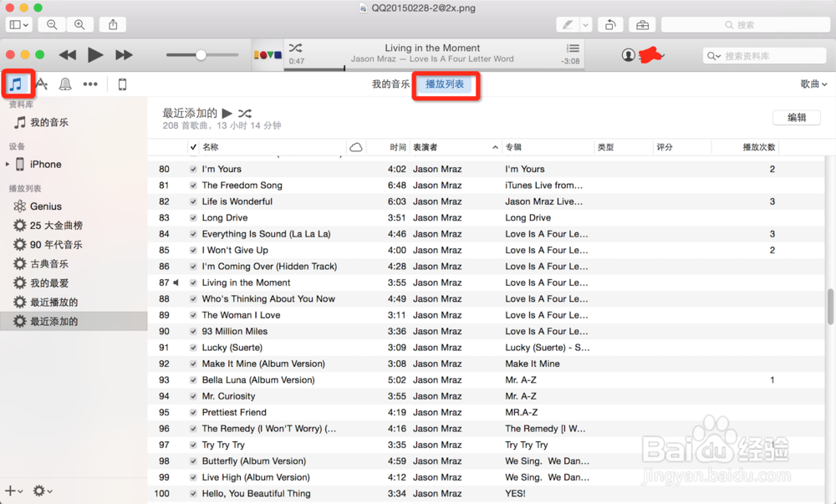Open search options magnifier dropdown
The width and height of the screenshot is (836, 504).
[714, 56]
